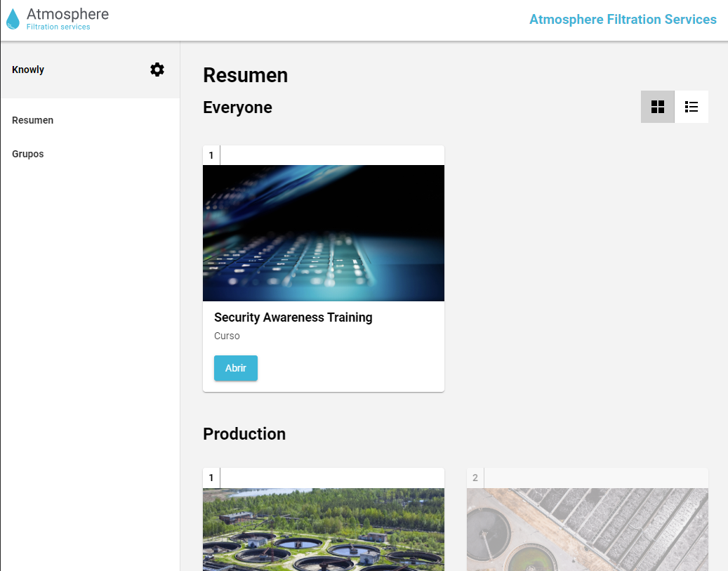Open Grupos in the sidebar
The height and width of the screenshot is (571, 728).
tap(28, 154)
